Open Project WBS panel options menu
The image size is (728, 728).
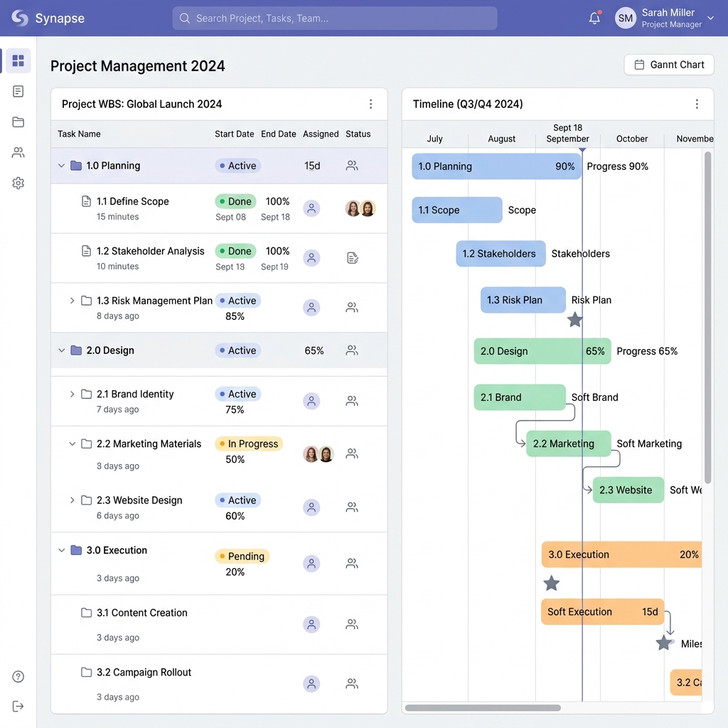[370, 104]
